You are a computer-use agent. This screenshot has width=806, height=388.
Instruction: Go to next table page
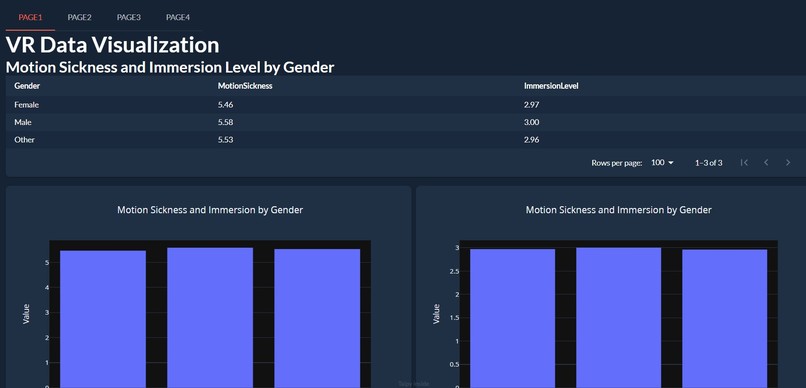788,163
